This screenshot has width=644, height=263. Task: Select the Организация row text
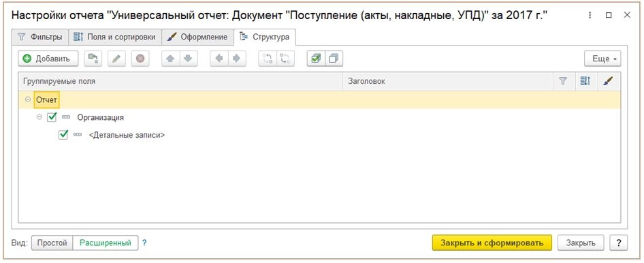point(101,117)
